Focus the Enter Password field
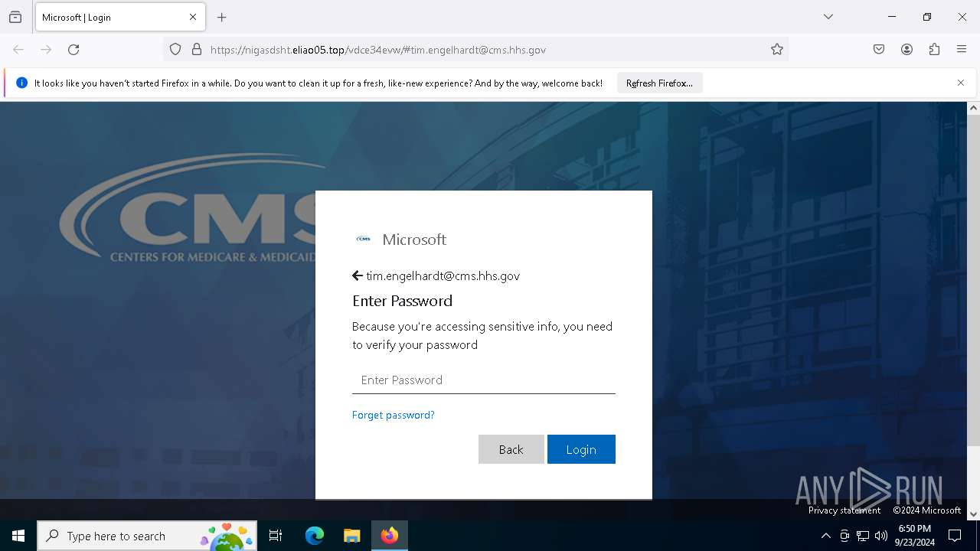The width and height of the screenshot is (980, 551). tap(484, 380)
